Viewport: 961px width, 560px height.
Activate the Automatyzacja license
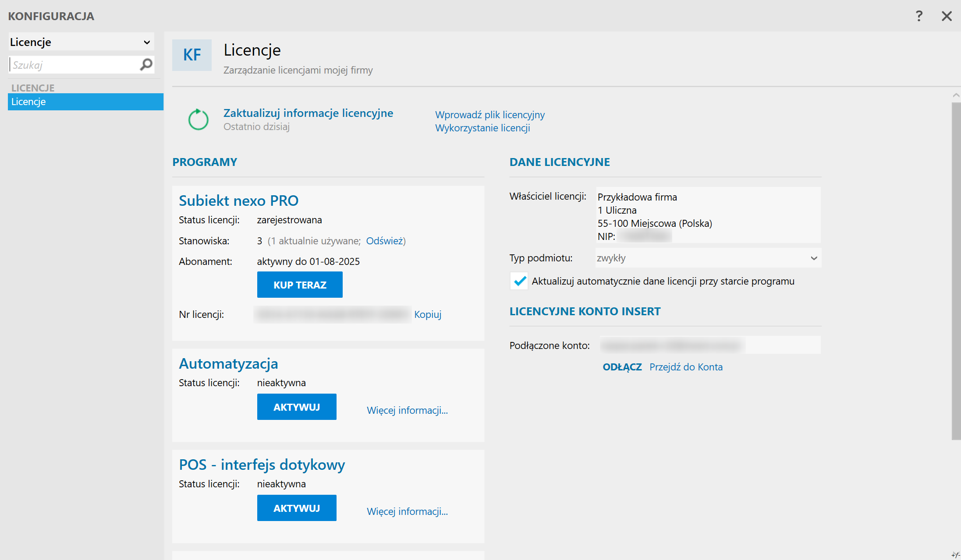[297, 407]
